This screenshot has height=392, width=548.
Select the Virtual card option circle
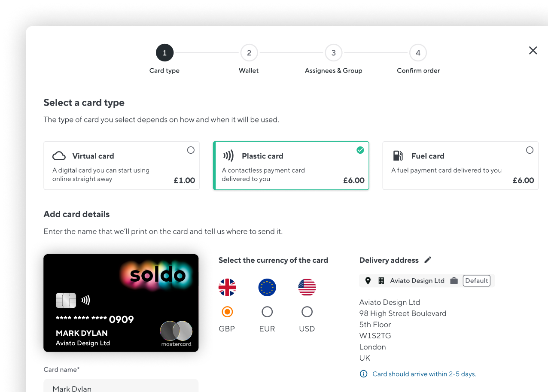click(191, 150)
